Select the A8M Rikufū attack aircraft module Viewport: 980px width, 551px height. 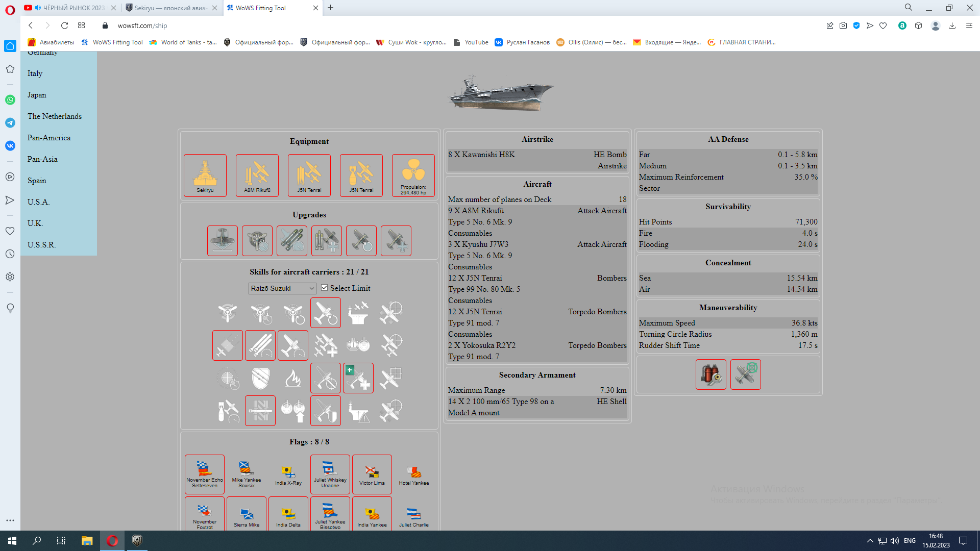point(257,176)
